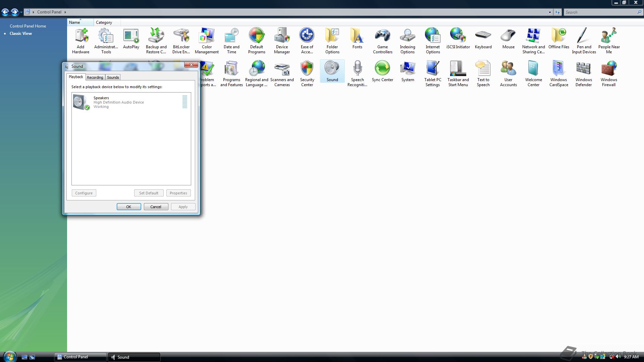The height and width of the screenshot is (362, 644).
Task: Open Backup and Restore Center
Action: (156, 41)
